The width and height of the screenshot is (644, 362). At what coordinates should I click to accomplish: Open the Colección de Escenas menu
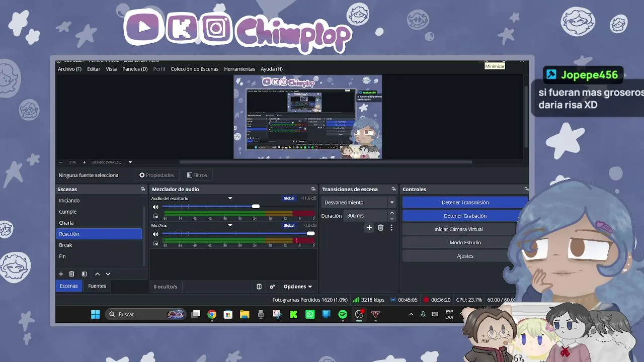(x=194, y=69)
